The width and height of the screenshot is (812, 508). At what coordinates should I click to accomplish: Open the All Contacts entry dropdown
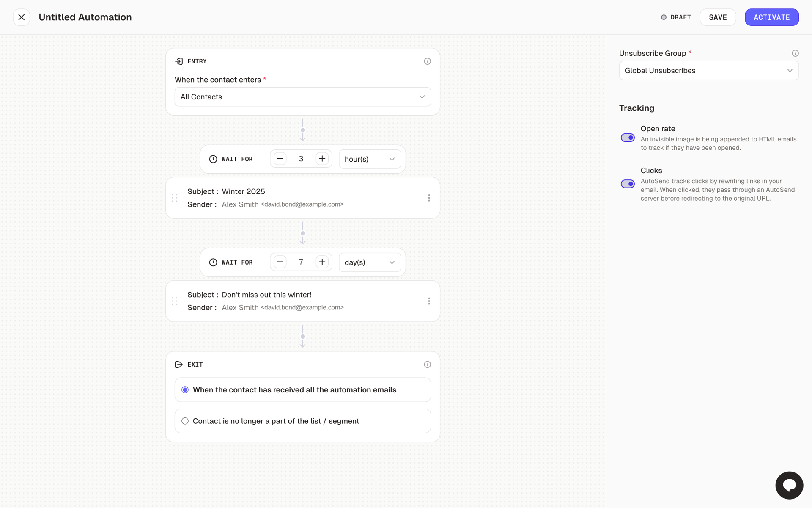(x=303, y=97)
